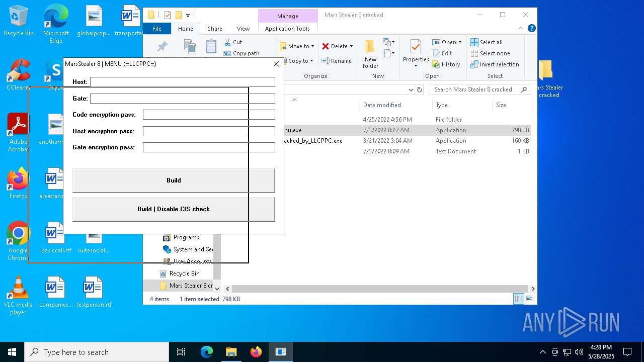Viewport: 644px width, 362px height.
Task: Open testperson.rtf desktop file
Action: point(94,292)
